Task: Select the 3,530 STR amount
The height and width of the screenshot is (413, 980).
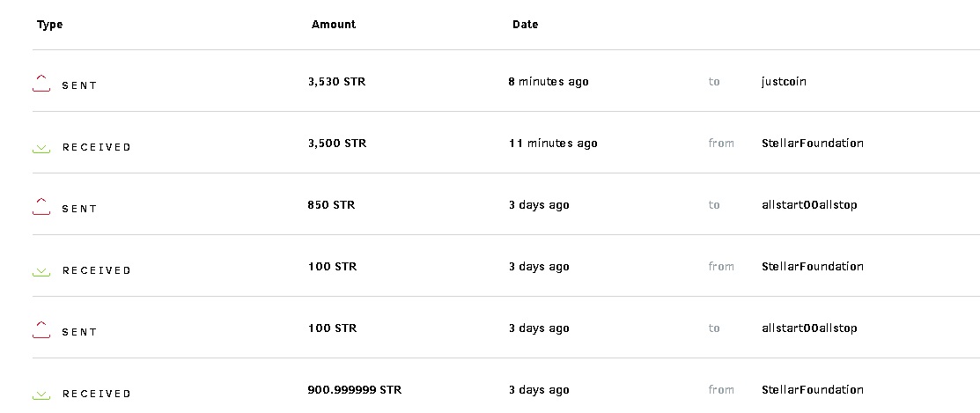Action: click(x=336, y=82)
